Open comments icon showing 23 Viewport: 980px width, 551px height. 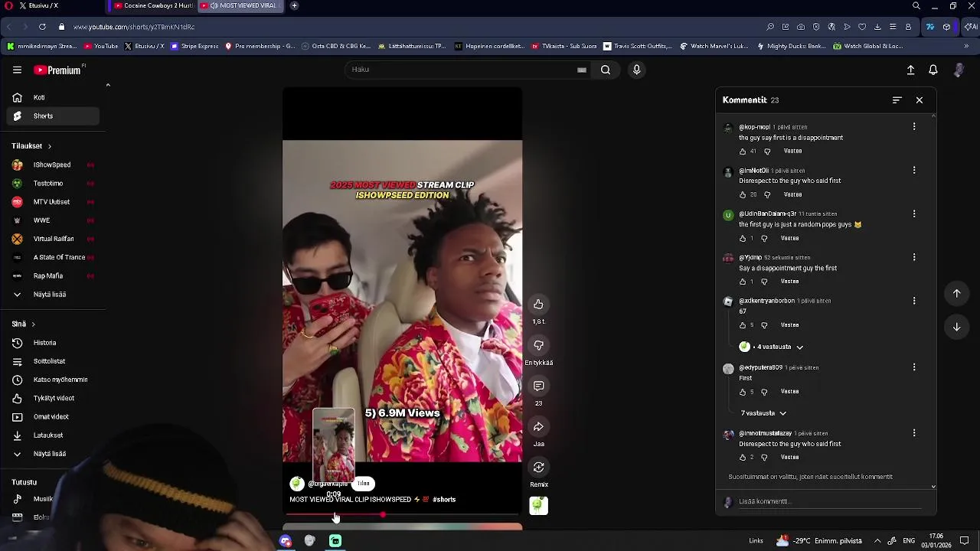pyautogui.click(x=538, y=386)
